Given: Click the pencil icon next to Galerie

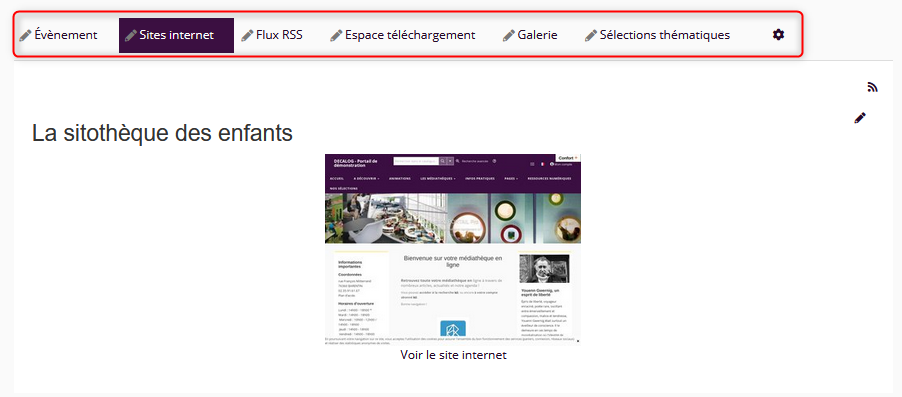Looking at the screenshot, I should pos(509,36).
